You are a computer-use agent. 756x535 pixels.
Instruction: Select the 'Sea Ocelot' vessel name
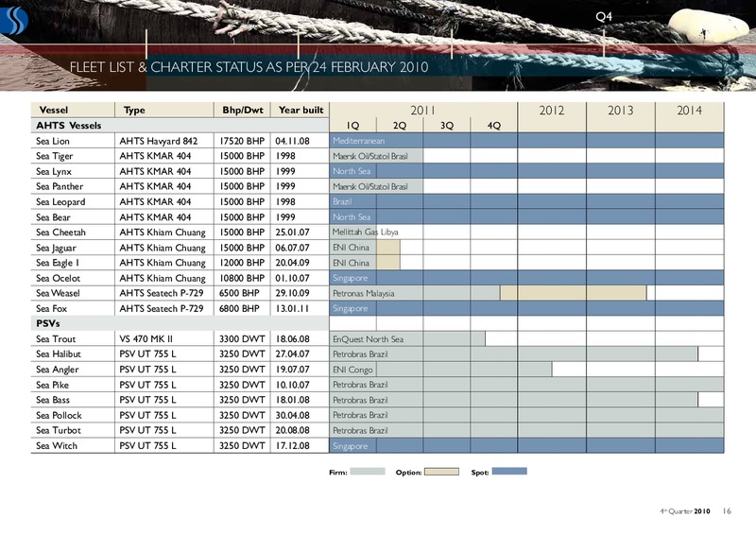pos(58,278)
